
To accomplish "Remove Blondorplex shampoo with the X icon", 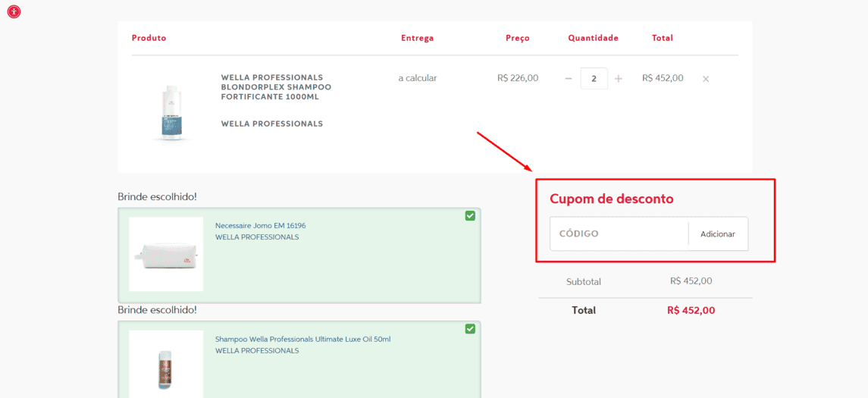I will pos(706,79).
